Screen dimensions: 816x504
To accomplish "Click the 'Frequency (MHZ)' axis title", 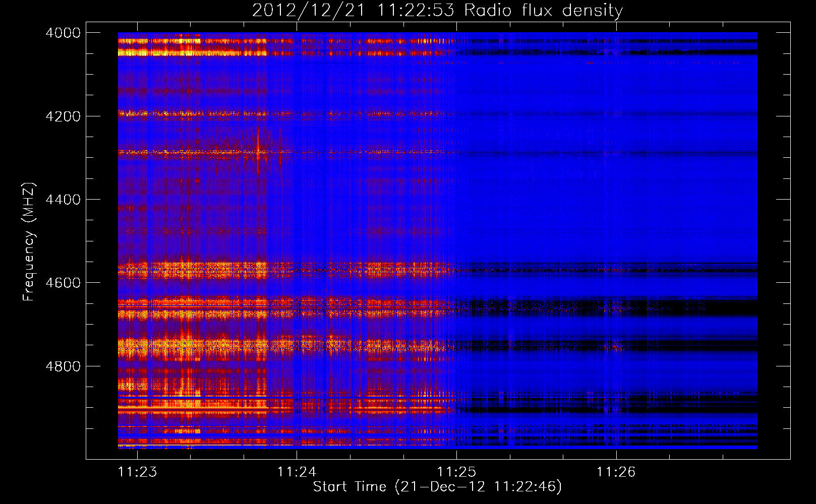I will click(x=29, y=242).
